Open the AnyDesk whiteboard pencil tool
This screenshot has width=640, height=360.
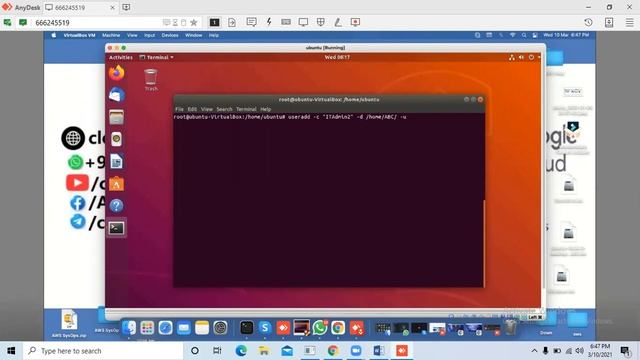tap(338, 22)
